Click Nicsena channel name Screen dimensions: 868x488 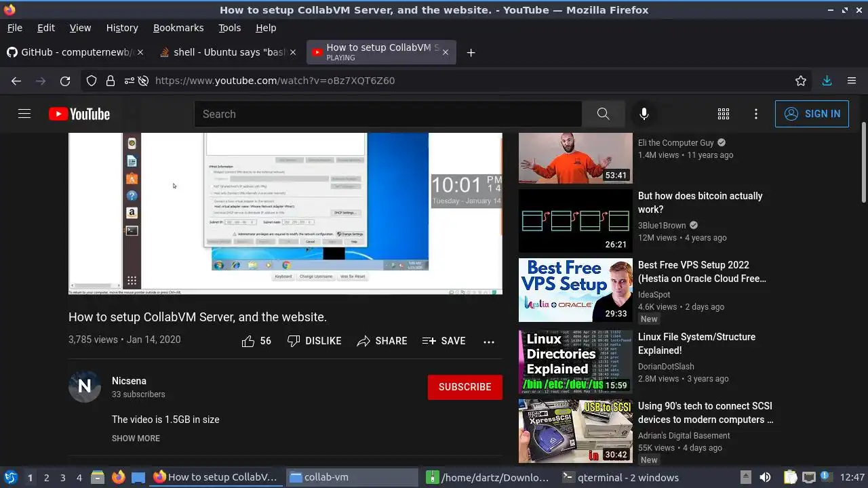pyautogui.click(x=129, y=381)
